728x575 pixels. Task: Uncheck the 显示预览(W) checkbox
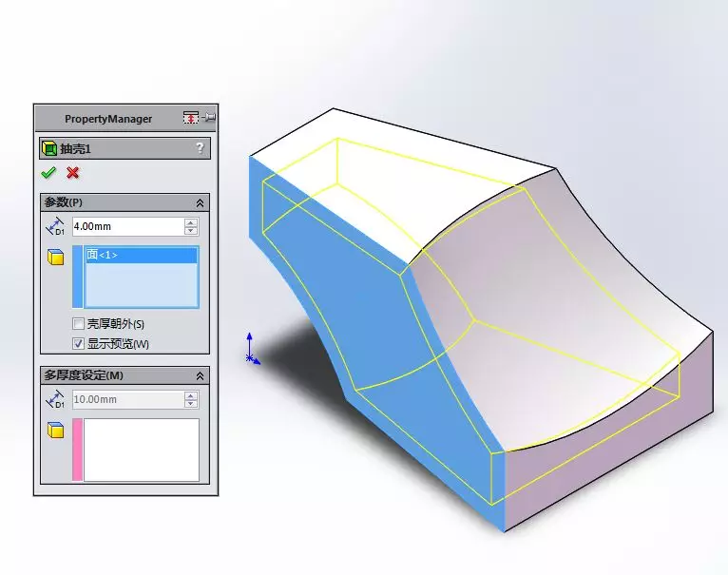pos(79,343)
